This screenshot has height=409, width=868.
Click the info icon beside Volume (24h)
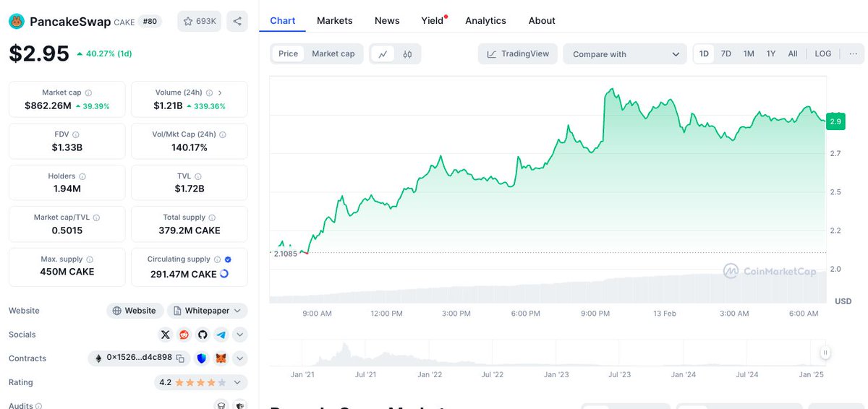click(210, 92)
